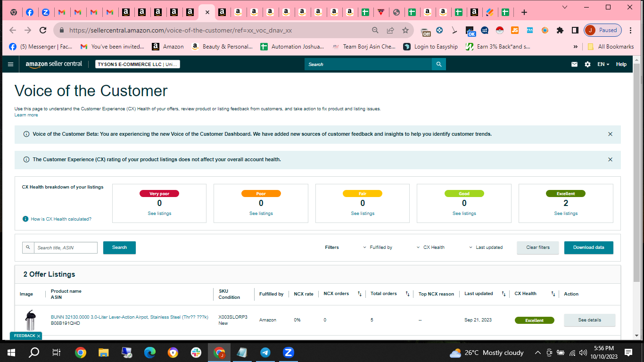Open the Seller Central hamburger menu
Screen dimensions: 644x362
[x=11, y=64]
